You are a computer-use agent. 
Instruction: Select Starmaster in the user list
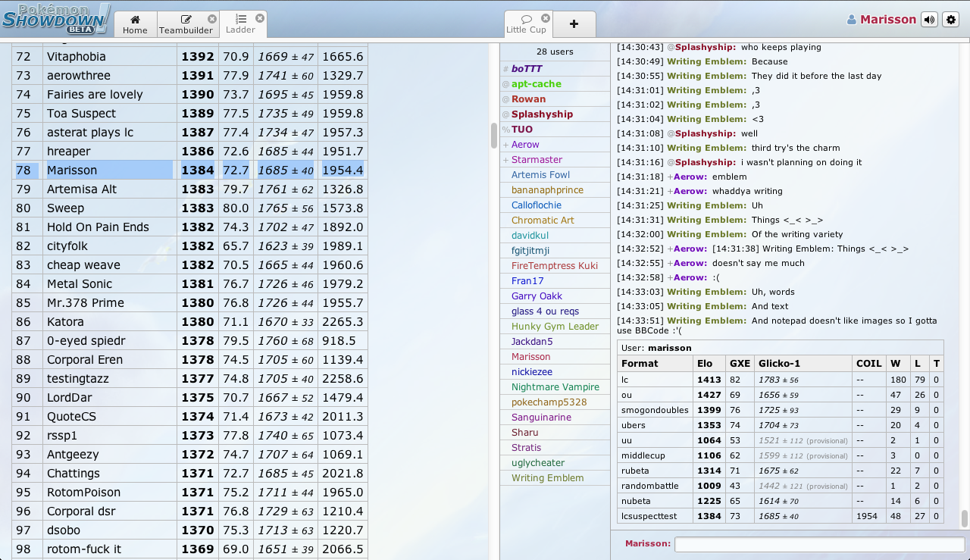coord(555,160)
